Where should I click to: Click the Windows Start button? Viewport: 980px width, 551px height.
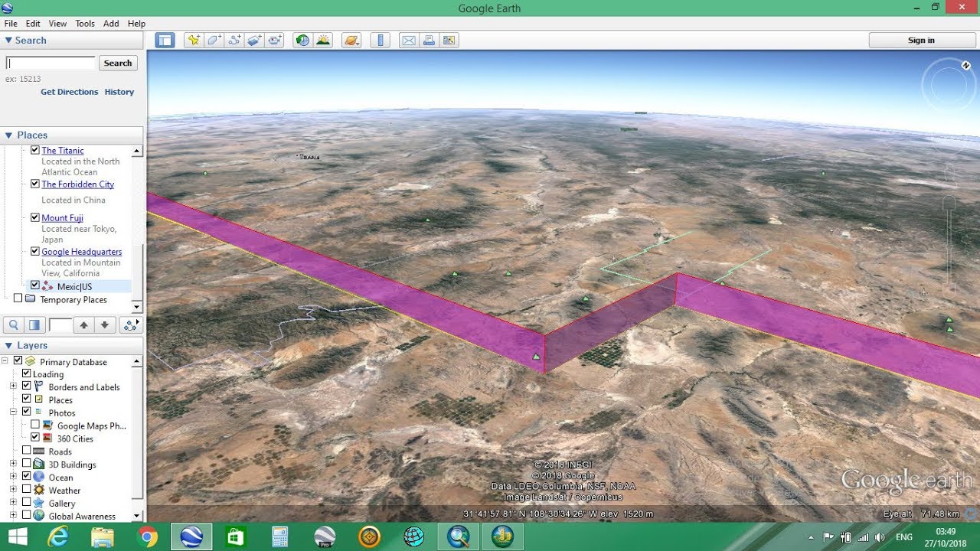tap(17, 536)
